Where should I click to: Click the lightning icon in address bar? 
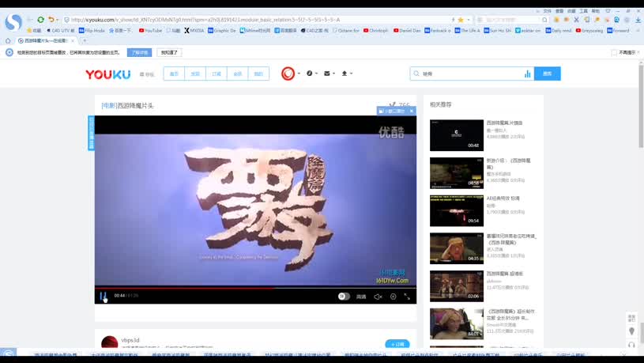point(453,20)
